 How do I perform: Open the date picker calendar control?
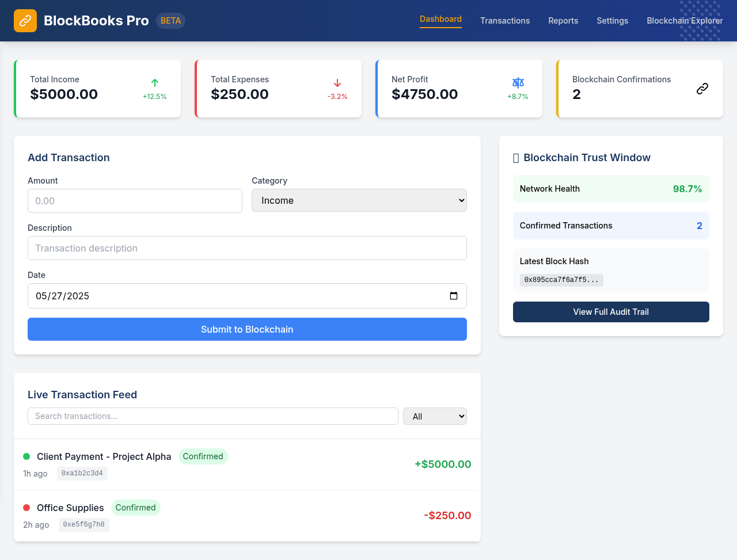click(454, 296)
